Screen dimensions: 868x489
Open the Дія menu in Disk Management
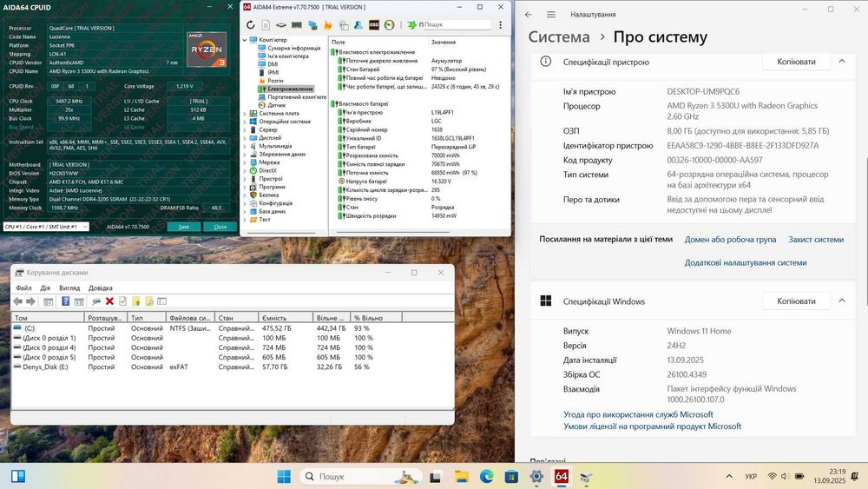coord(45,288)
